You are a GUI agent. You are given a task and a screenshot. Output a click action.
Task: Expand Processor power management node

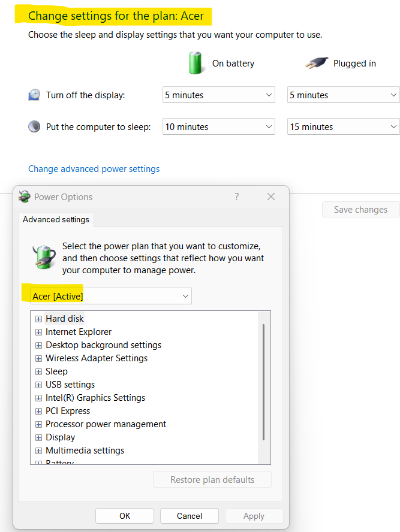point(39,424)
